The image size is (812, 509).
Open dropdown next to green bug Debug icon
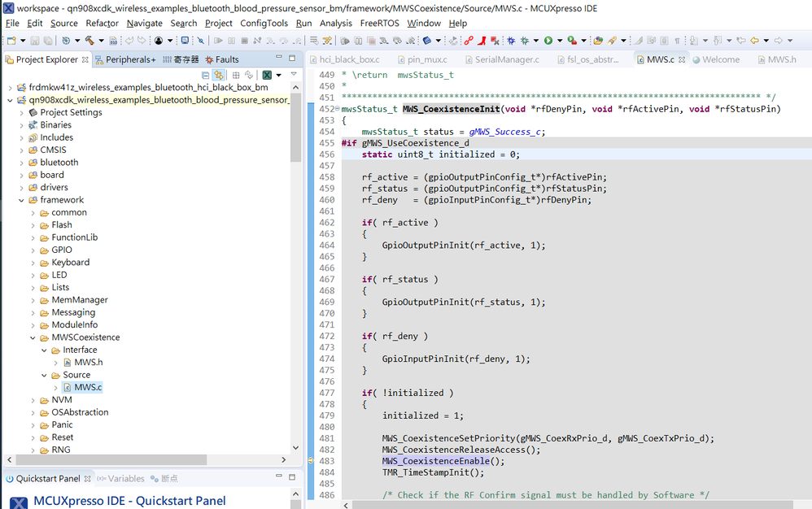click(536, 41)
